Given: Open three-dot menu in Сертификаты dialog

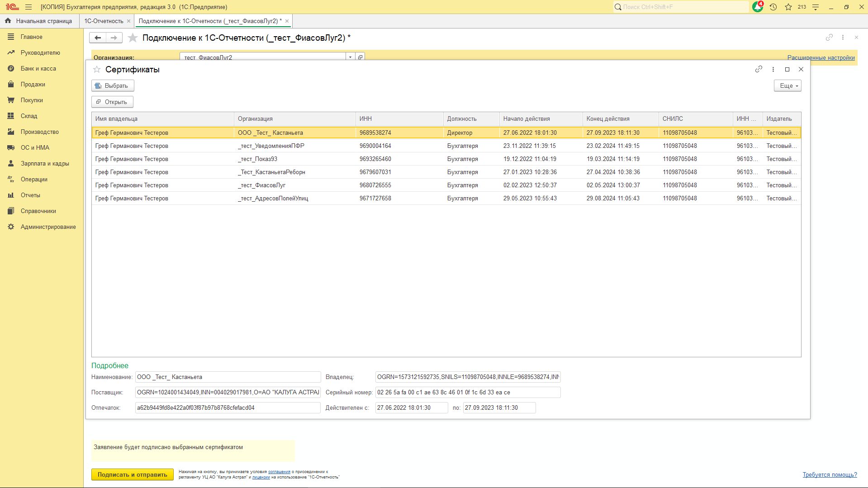Looking at the screenshot, I should tap(773, 69).
